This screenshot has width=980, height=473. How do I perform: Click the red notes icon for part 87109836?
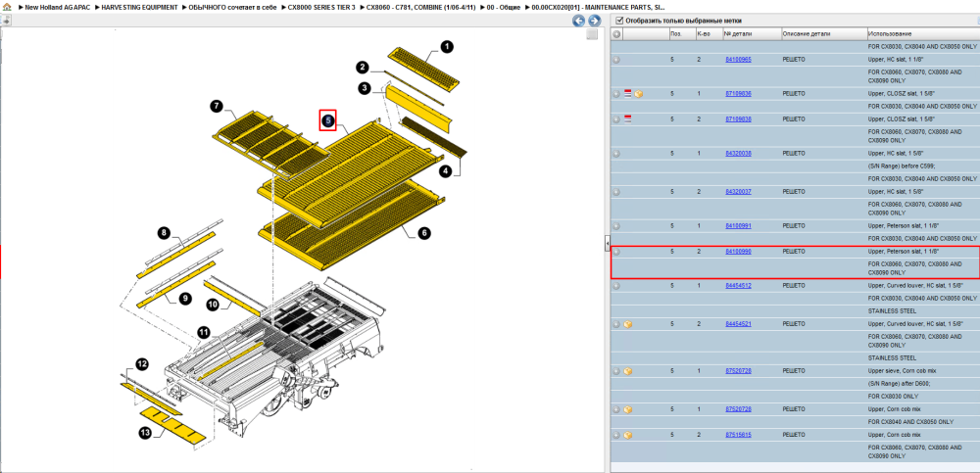628,94
